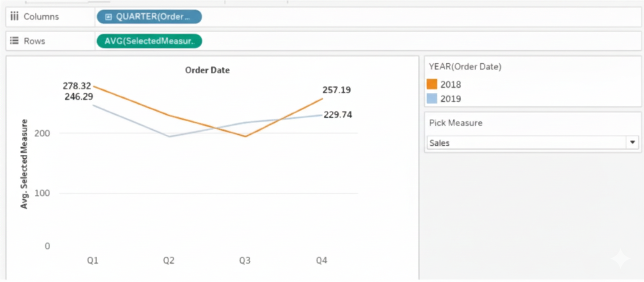The width and height of the screenshot is (644, 282).
Task: Click the YEAR(Order Date) legend title
Action: (465, 66)
